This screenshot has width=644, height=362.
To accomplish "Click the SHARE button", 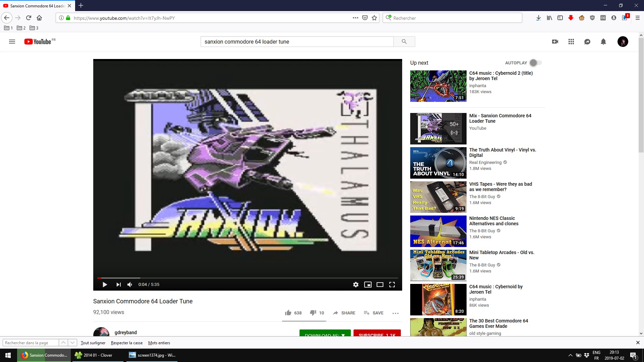I will (x=344, y=313).
